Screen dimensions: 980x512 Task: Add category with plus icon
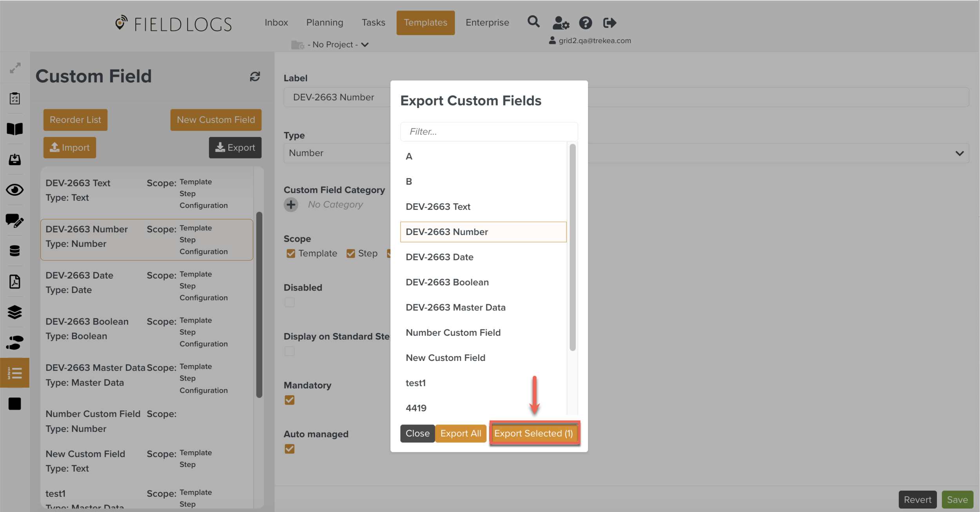(x=291, y=204)
